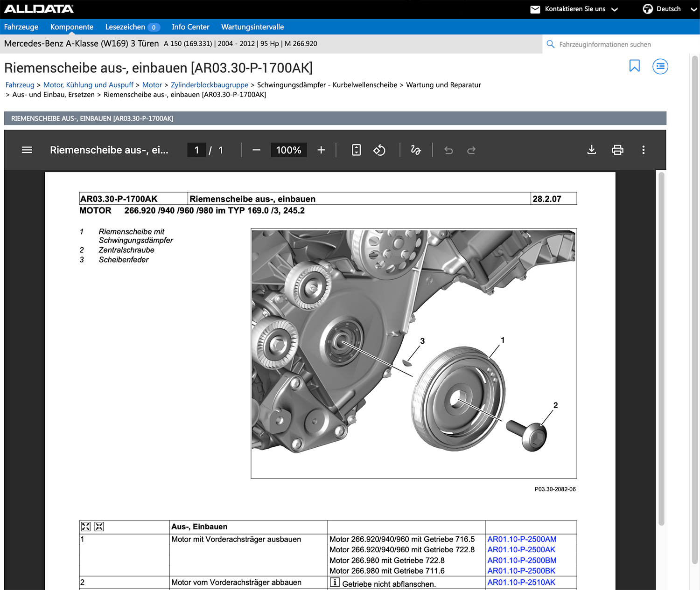Open link AR01.10-P-2510AK

click(521, 582)
